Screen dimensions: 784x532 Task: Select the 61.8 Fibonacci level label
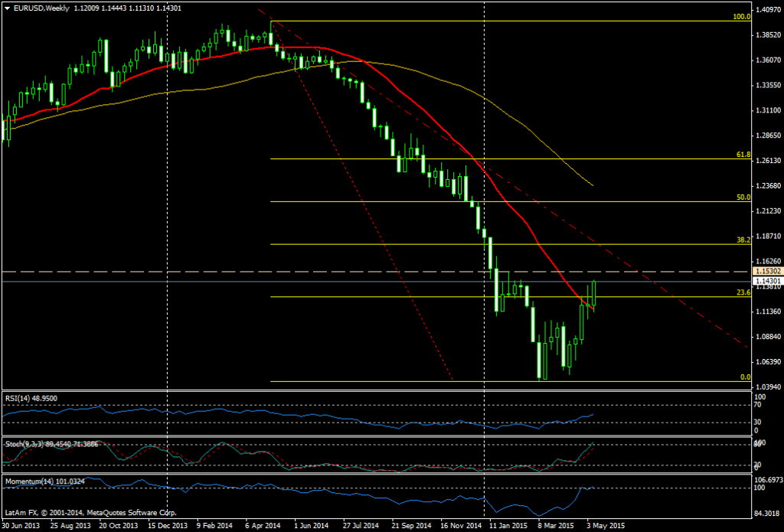(742, 155)
